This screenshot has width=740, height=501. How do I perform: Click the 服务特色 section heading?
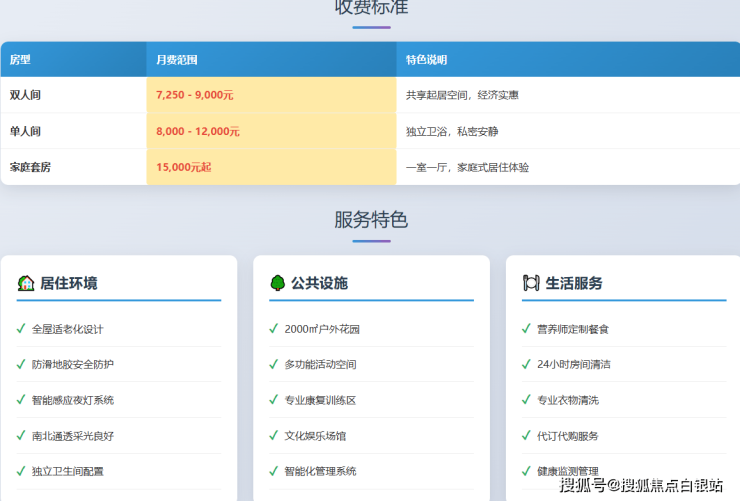click(370, 220)
